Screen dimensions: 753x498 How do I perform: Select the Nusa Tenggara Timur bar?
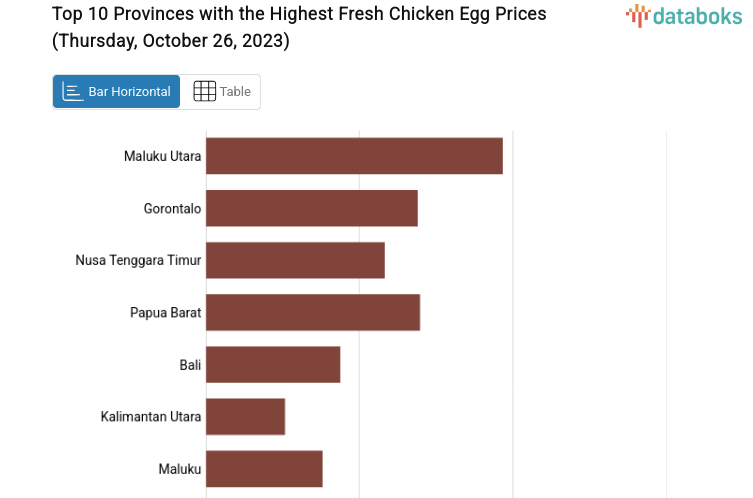(x=295, y=260)
